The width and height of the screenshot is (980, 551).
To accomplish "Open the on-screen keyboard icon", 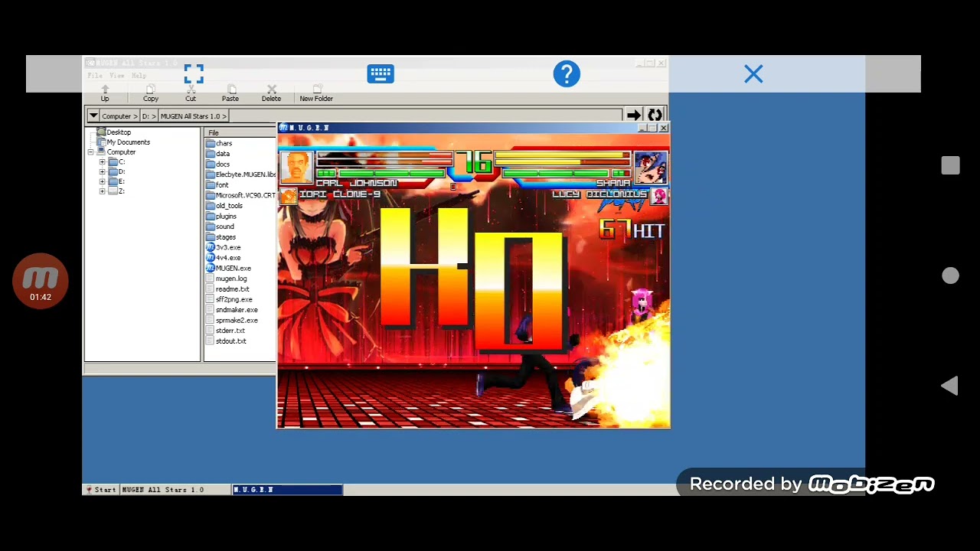I will (381, 74).
